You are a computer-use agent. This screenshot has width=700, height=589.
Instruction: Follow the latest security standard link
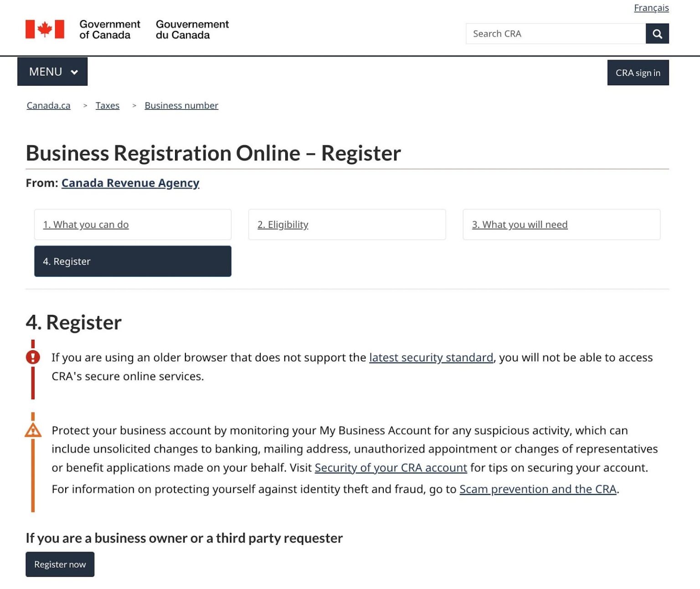(432, 357)
